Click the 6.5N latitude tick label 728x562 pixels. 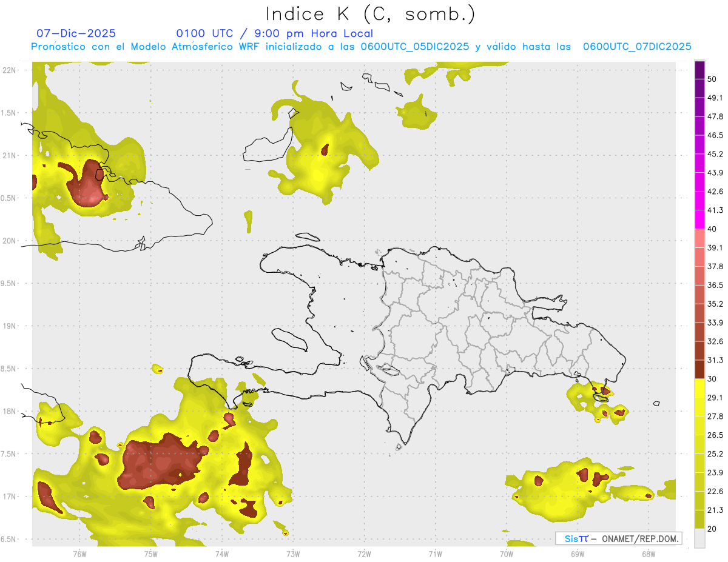[x=8, y=539]
